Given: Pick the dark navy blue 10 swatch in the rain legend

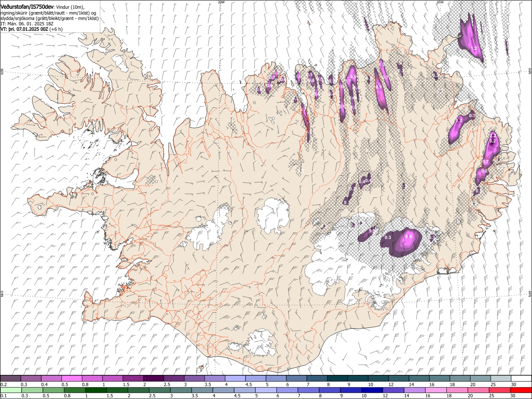Looking at the screenshot, I should coord(372,390).
